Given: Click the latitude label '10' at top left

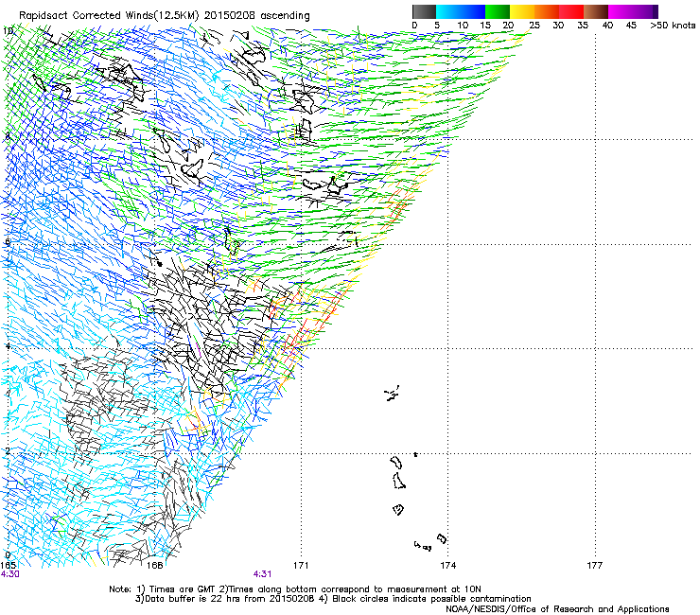Looking at the screenshot, I should [x=8, y=31].
